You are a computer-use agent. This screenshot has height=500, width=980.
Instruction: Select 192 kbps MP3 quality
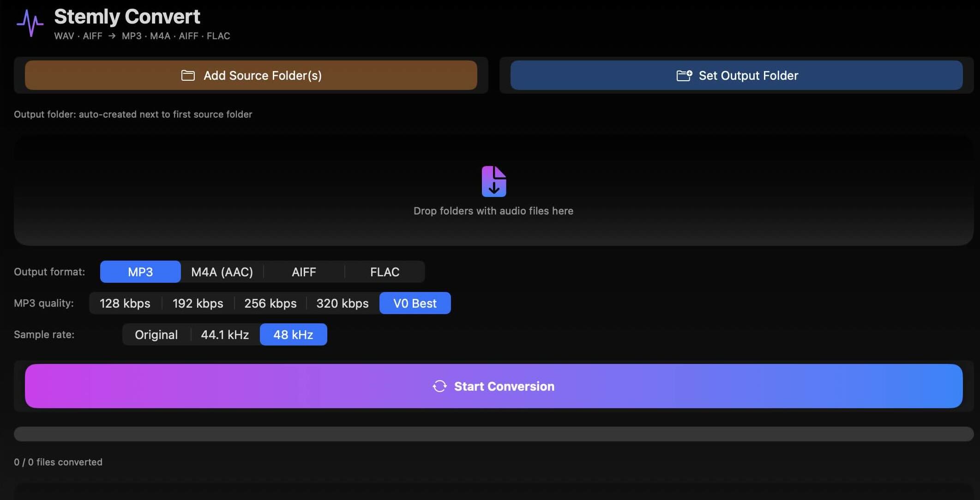[x=198, y=303]
